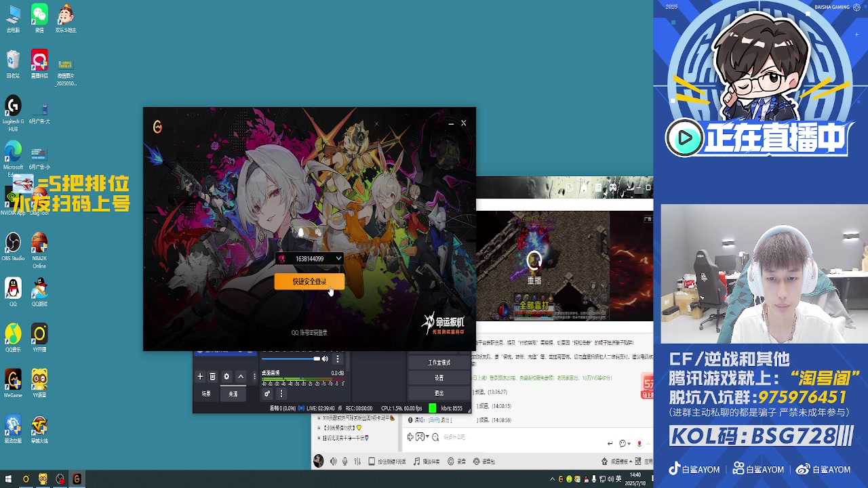Image resolution: width=868 pixels, height=488 pixels.
Task: Click YY 录音 record button
Action: pos(456,462)
